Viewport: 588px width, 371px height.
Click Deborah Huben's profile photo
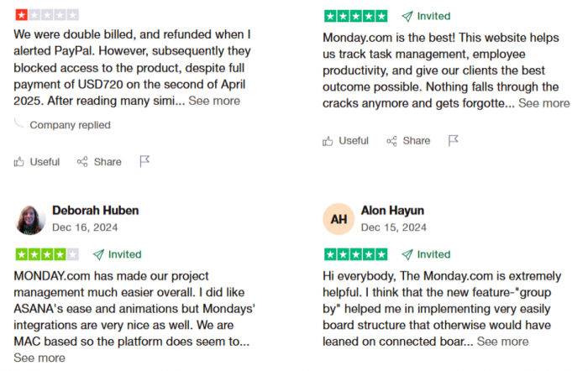pyautogui.click(x=30, y=220)
